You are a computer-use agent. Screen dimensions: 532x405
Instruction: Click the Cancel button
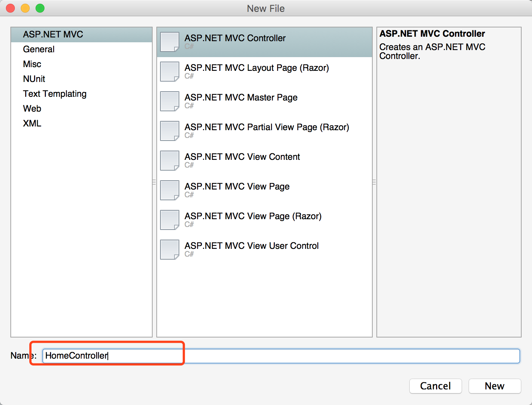(x=436, y=386)
